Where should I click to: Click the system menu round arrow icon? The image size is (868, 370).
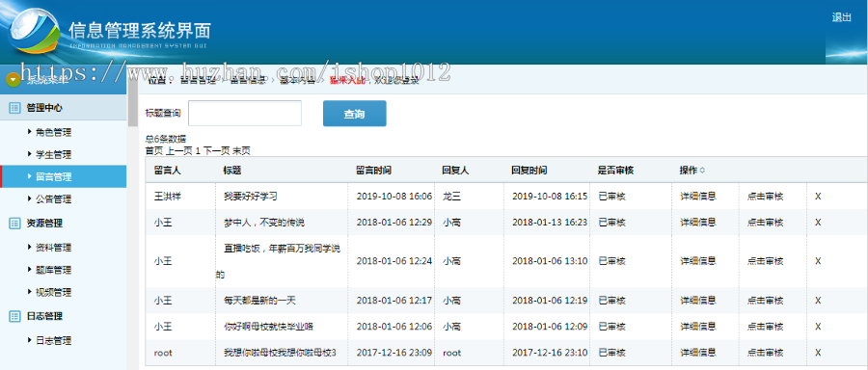(x=13, y=80)
